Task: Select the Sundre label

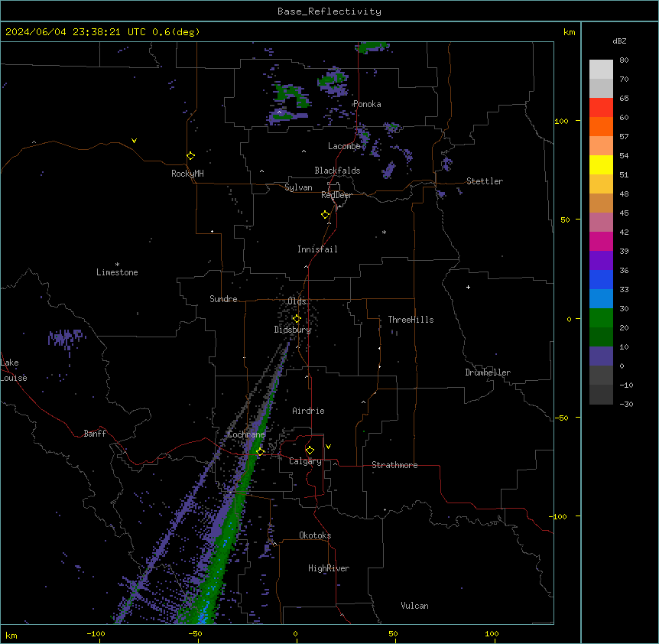Action: (223, 299)
